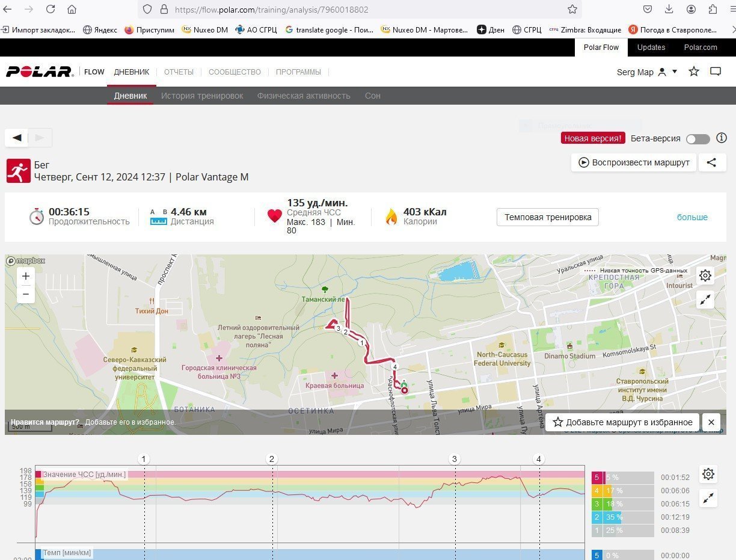
Task: Switch to Физическая активность tab
Action: tap(304, 96)
